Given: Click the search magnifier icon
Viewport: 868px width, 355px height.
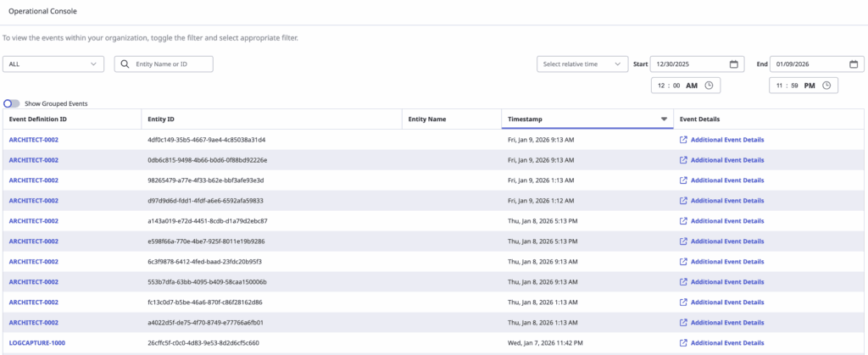Looking at the screenshot, I should point(125,64).
